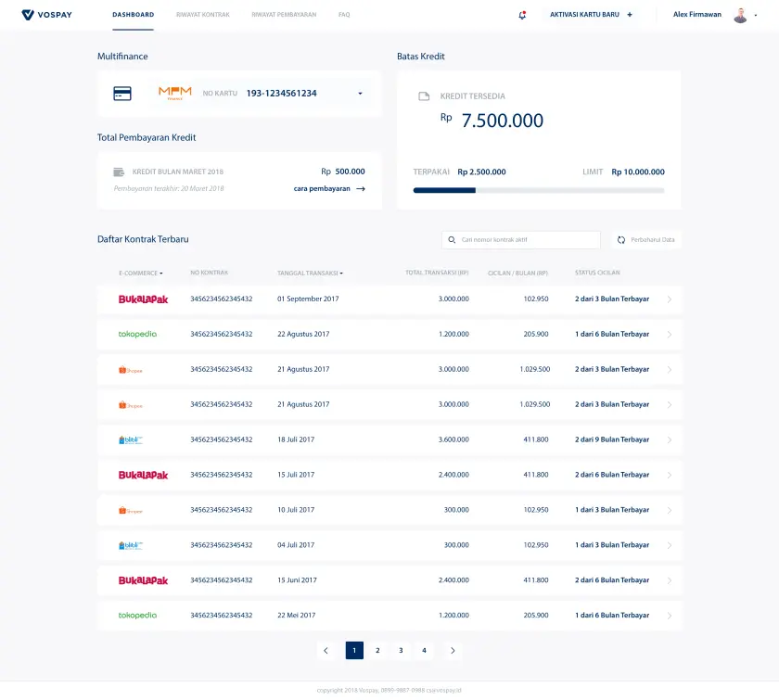Click the credit usage progress bar

[538, 190]
